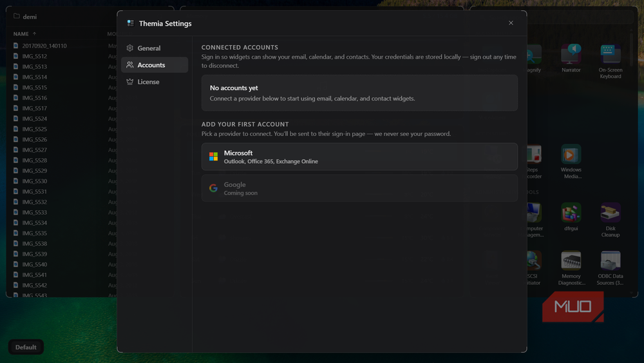Close the Themia Settings dialog
Viewport: 644px width, 363px height.
[511, 23]
